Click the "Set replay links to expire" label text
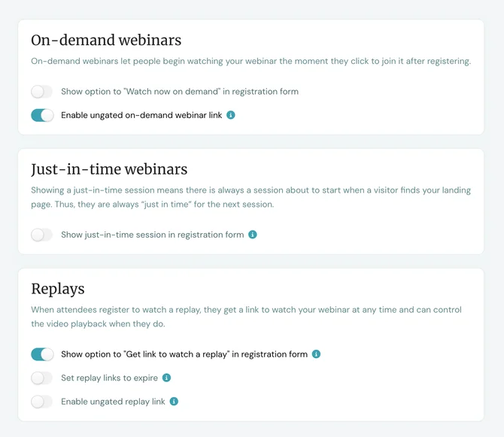 click(x=109, y=378)
